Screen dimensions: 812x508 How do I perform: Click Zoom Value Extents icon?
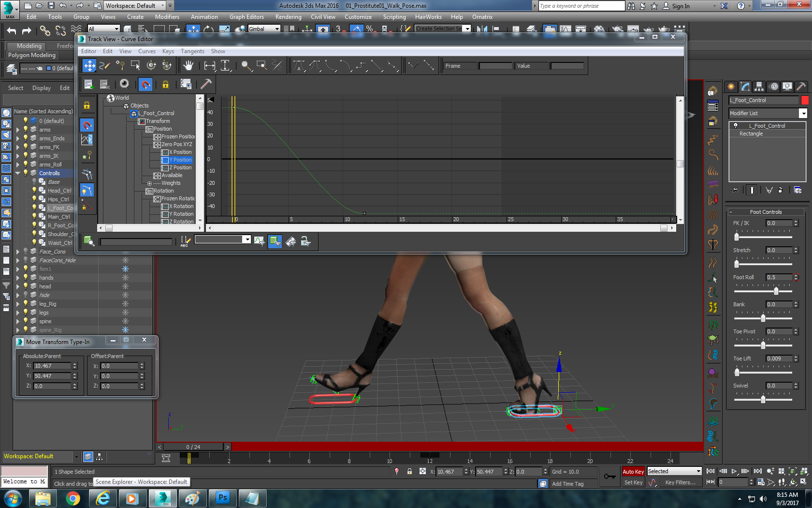(x=226, y=65)
